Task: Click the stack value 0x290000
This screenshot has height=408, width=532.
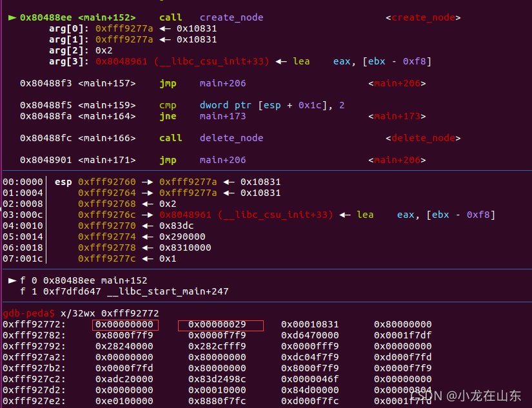Action: [x=182, y=237]
